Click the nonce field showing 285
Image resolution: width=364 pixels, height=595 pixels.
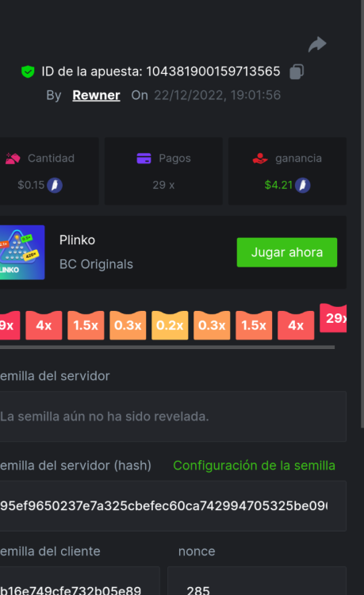(x=257, y=581)
